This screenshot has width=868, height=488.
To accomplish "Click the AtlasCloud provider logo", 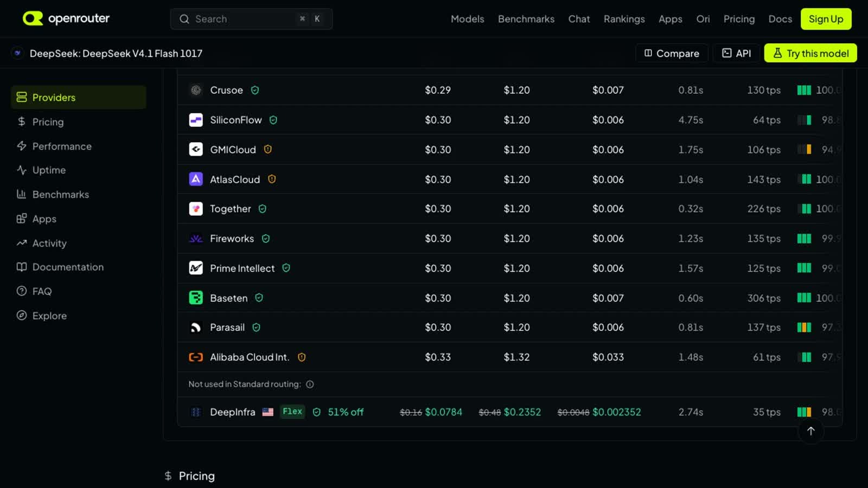I will 196,179.
